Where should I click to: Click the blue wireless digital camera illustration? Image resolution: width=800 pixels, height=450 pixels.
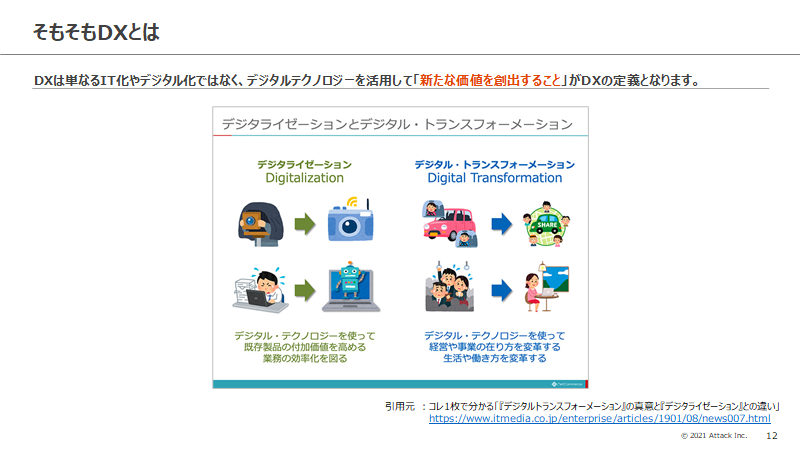tap(351, 219)
